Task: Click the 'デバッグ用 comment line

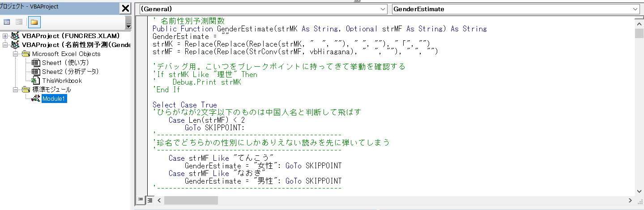Action: click(279, 67)
